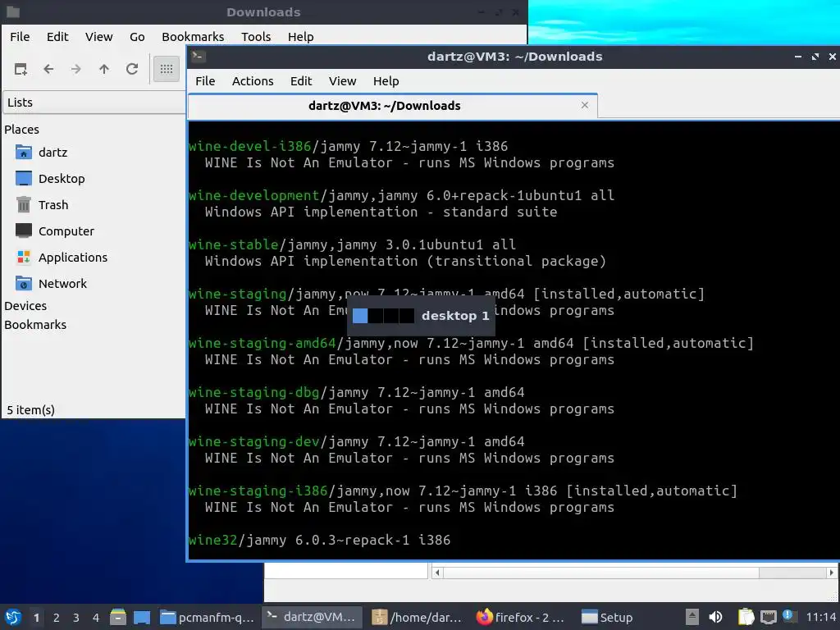Viewport: 840px width, 630px height.
Task: Open View menu in terminal window
Action: [342, 81]
